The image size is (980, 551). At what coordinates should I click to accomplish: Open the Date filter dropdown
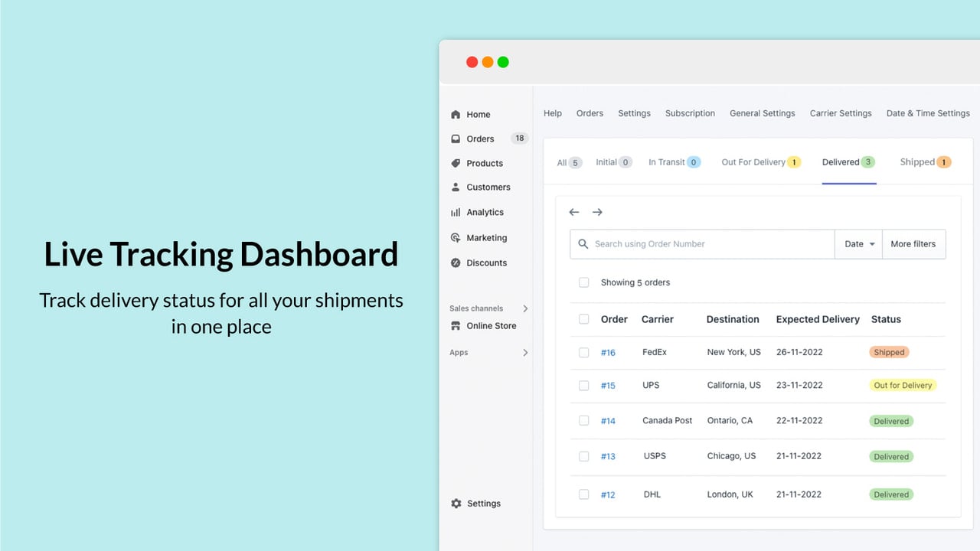[x=859, y=244]
